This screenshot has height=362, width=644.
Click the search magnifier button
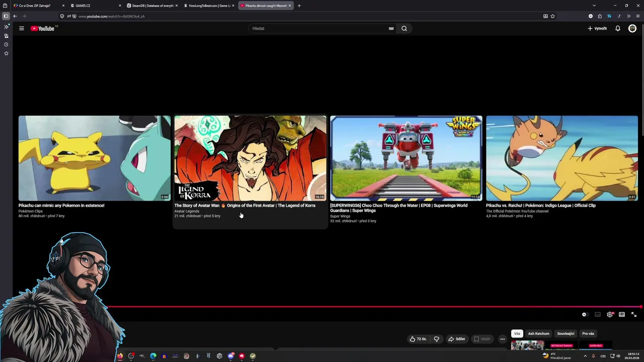pyautogui.click(x=404, y=29)
